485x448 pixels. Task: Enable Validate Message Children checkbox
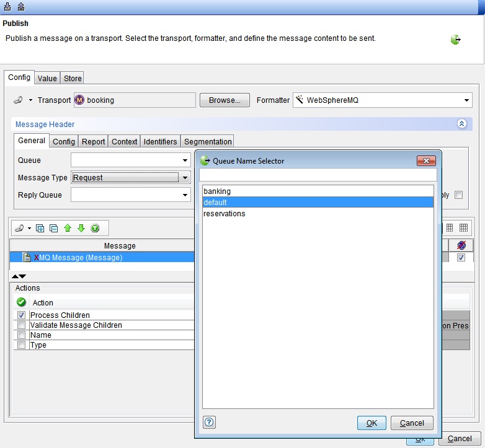(x=22, y=325)
